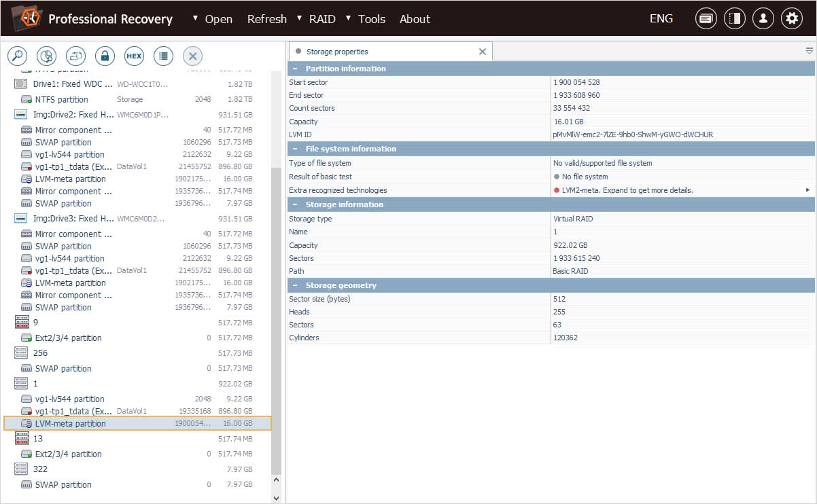Change language via ENG button

pos(661,19)
